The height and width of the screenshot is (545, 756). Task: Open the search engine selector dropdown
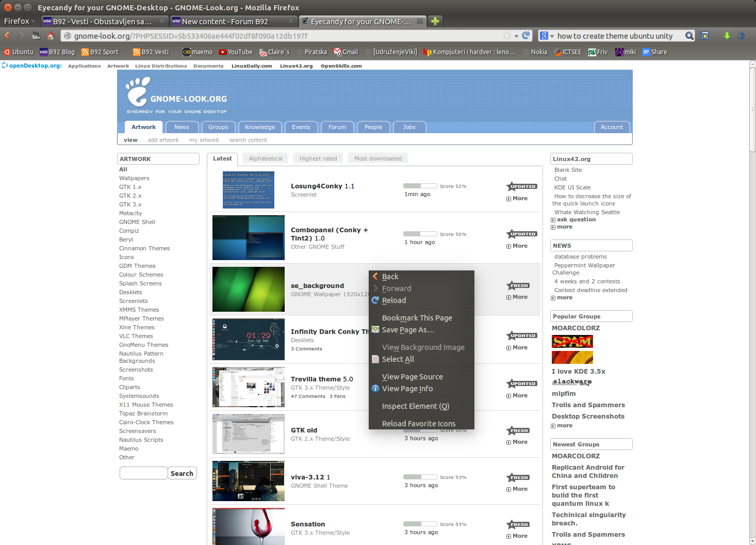(x=547, y=36)
